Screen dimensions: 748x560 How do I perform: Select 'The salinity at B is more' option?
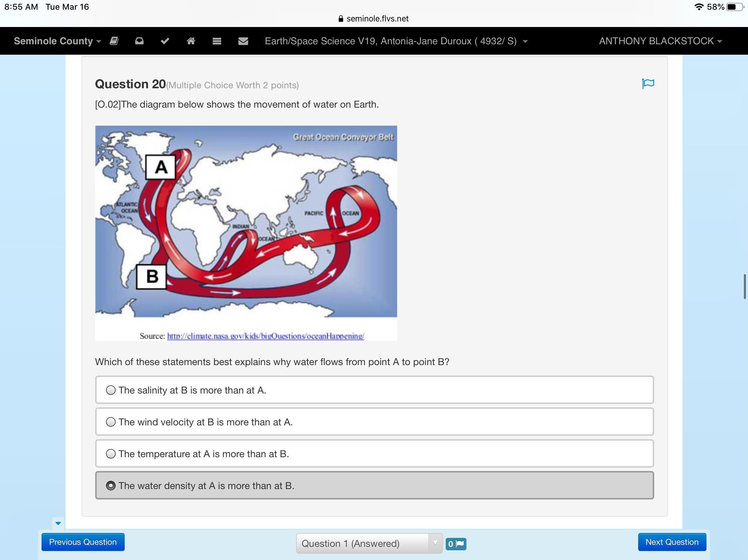click(x=111, y=390)
